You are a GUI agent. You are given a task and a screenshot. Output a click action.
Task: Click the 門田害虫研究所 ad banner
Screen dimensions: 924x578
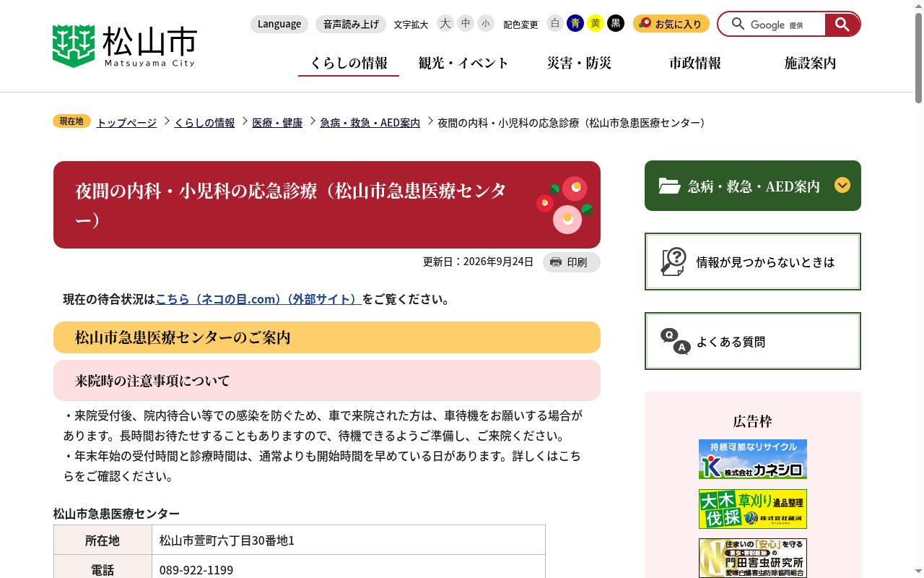tap(753, 558)
